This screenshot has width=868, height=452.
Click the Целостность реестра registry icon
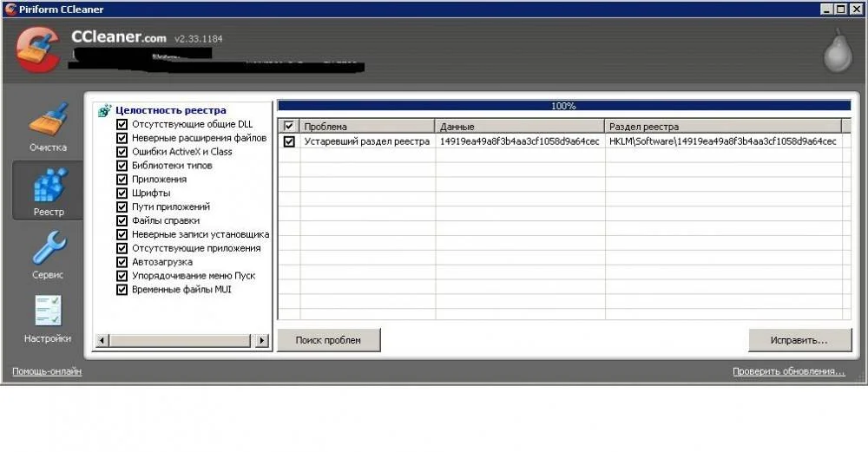pyautogui.click(x=104, y=111)
